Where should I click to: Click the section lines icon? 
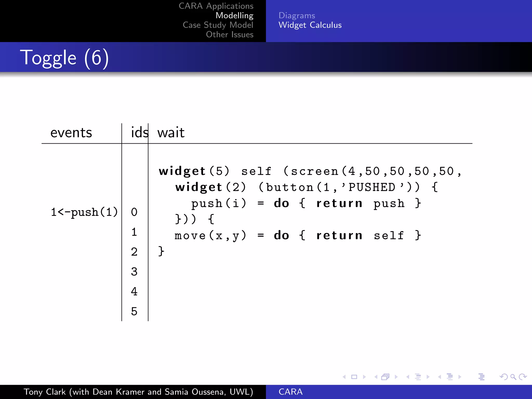tap(450, 377)
